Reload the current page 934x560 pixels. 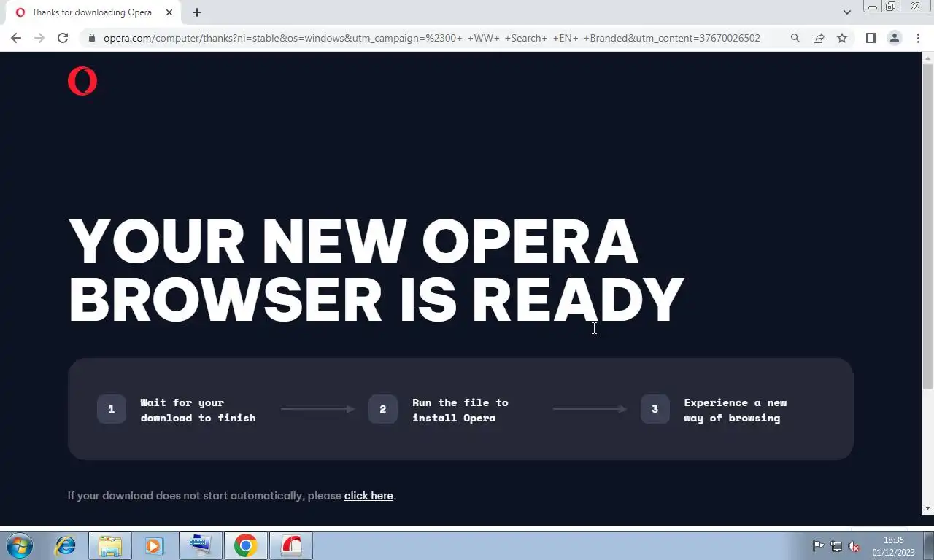(63, 38)
